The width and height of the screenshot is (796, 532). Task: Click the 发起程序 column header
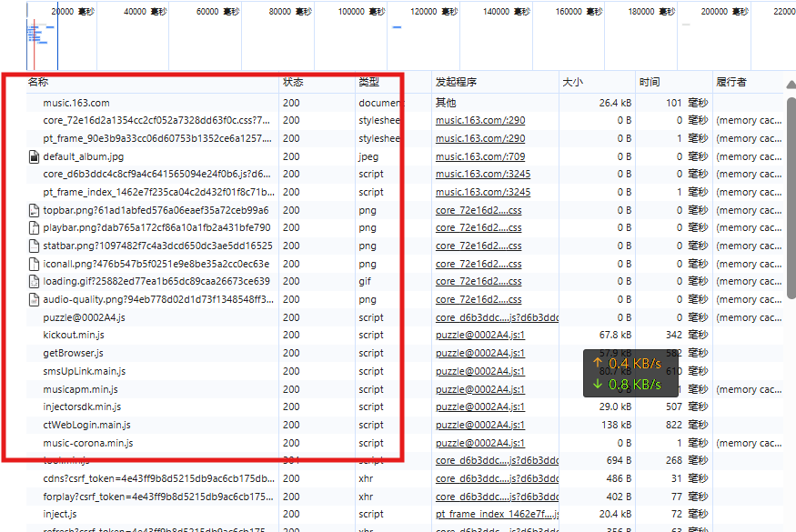(456, 82)
